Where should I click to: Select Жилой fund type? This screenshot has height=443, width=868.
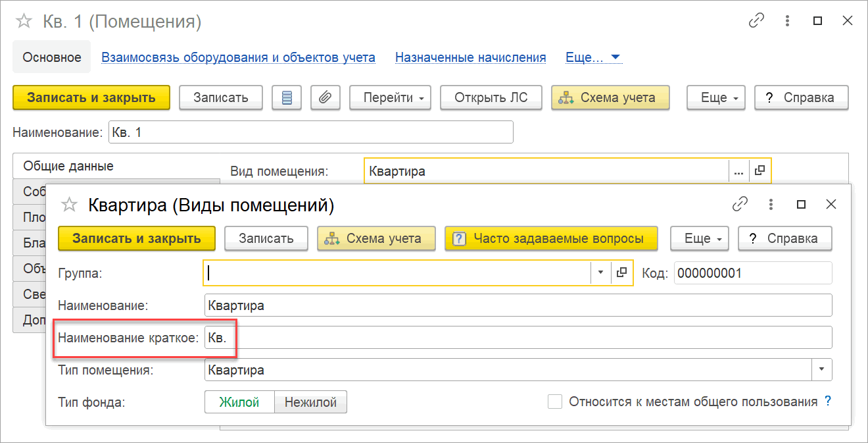coord(239,402)
